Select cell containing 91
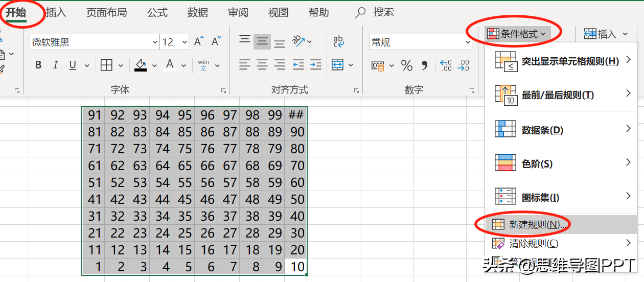 tap(94, 115)
